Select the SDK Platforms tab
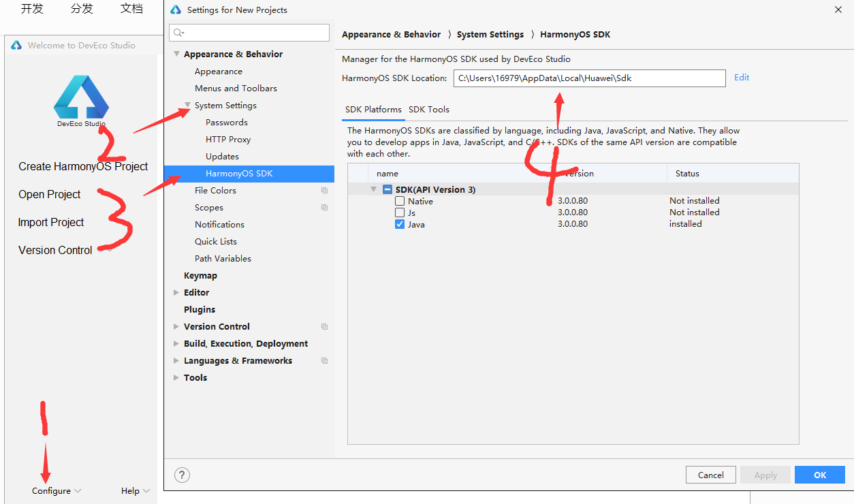Image resolution: width=854 pixels, height=504 pixels. 373,110
